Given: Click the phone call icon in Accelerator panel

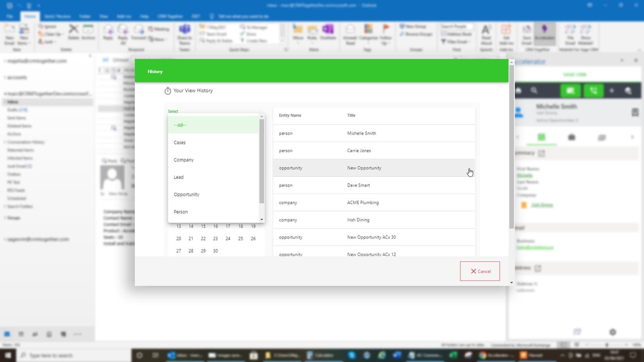Looking at the screenshot, I should (593, 90).
